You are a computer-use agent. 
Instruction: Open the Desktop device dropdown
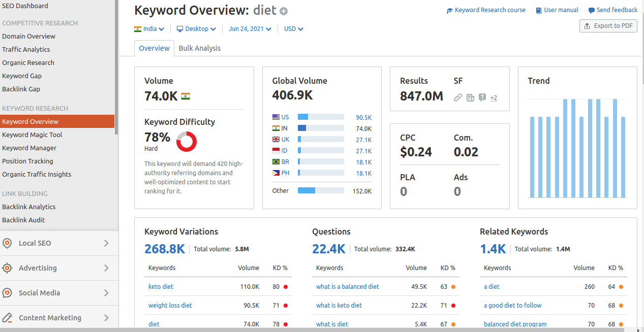tap(196, 29)
